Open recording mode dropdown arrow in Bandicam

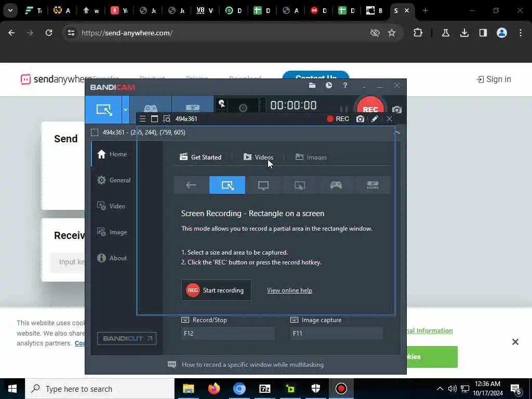tap(126, 110)
